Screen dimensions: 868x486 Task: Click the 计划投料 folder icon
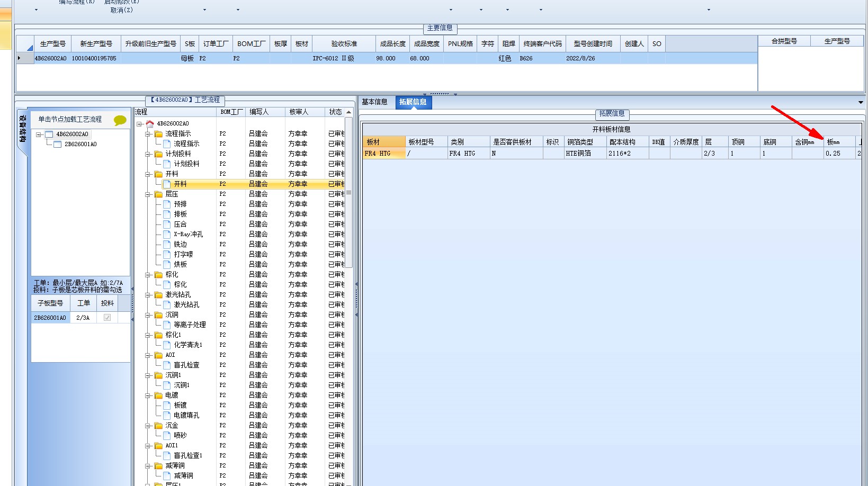[x=158, y=154]
